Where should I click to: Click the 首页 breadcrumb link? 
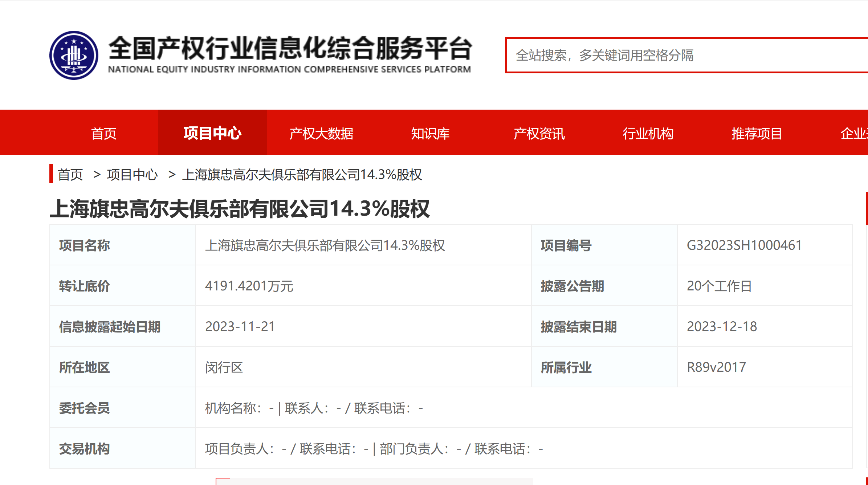coord(70,175)
